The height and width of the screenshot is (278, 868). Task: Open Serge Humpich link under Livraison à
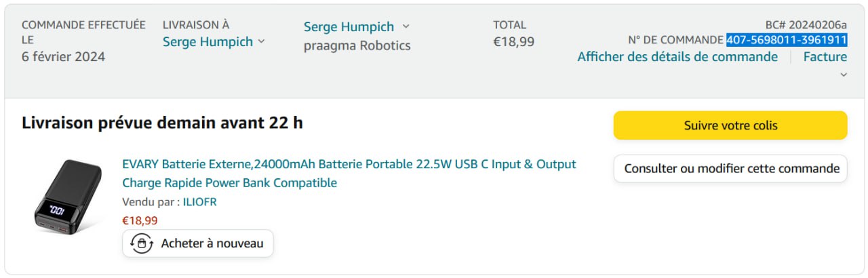pos(208,42)
